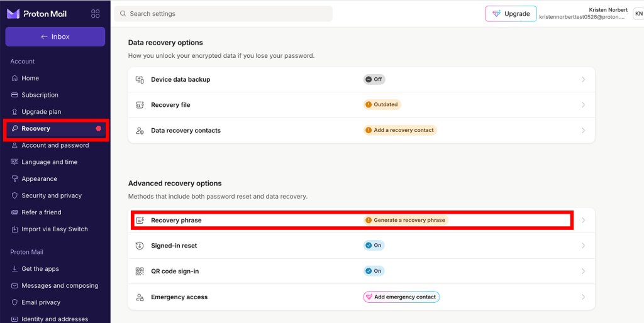Click the On status for Signed-in reset
This screenshot has width=644, height=323.
(374, 246)
